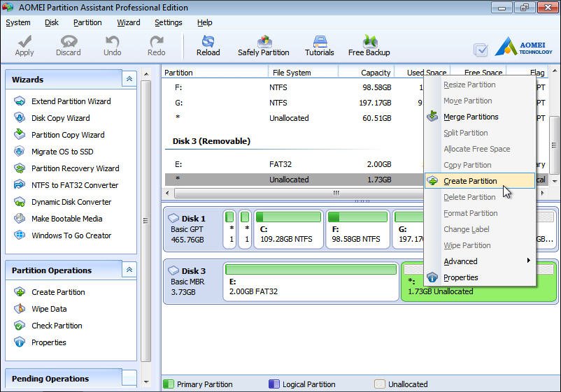
Task: Expand the Advanced submenu in the context menu
Action: (480, 261)
